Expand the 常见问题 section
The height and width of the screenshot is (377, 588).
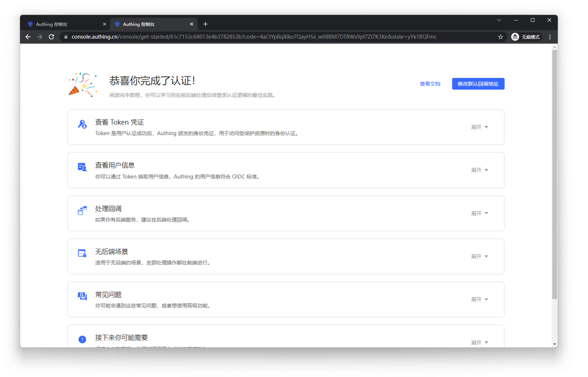tap(479, 299)
